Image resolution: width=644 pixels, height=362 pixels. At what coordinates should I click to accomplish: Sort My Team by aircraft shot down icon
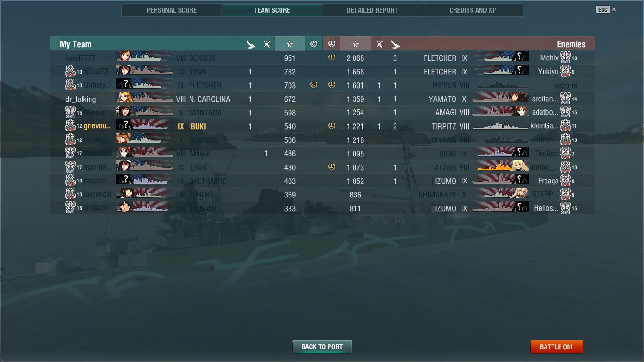267,44
